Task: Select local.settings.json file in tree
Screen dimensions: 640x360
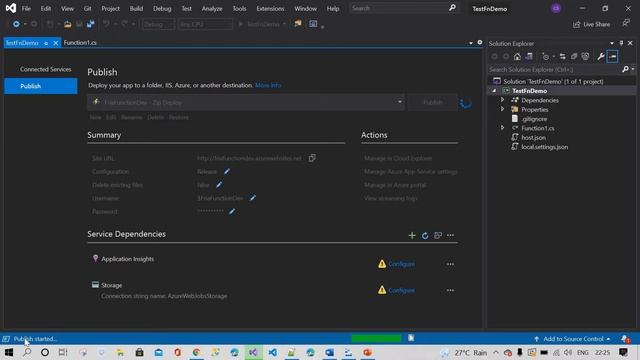Action: pyautogui.click(x=544, y=147)
